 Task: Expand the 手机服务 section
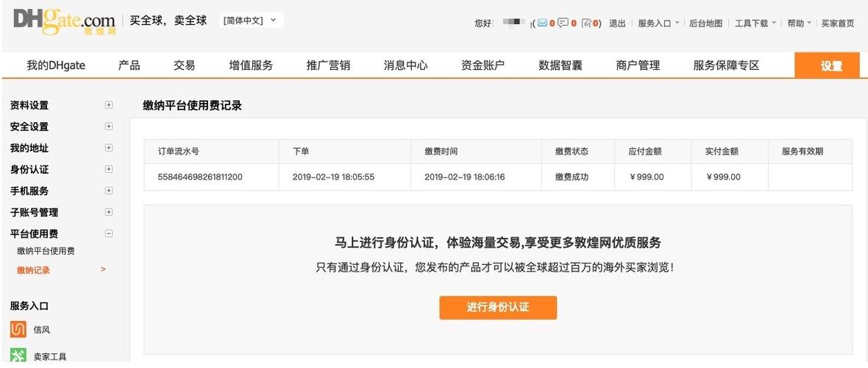(x=109, y=191)
